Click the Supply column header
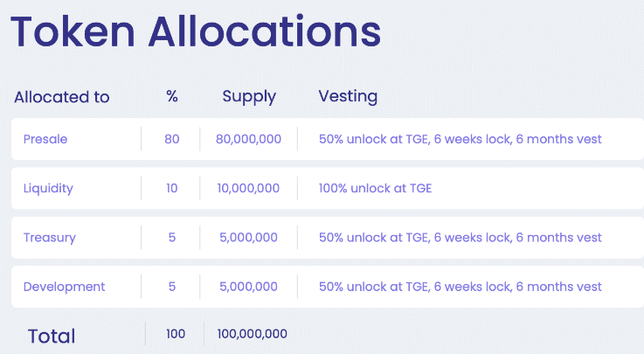 249,97
